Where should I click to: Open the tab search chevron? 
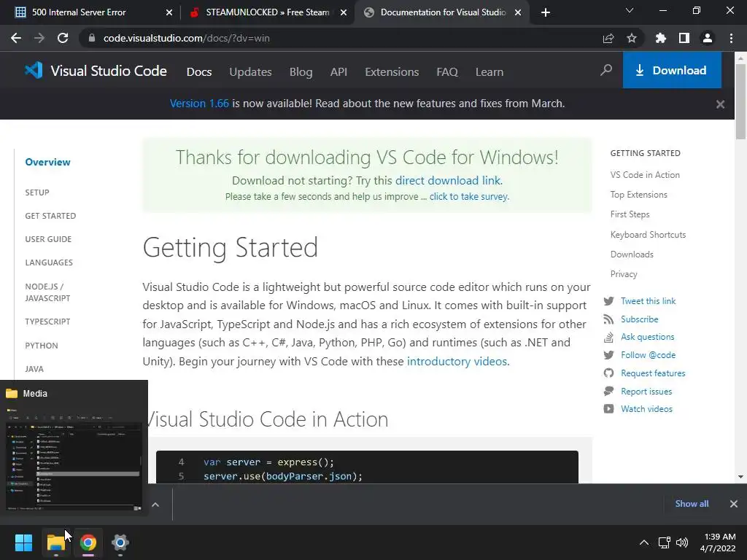(x=630, y=10)
